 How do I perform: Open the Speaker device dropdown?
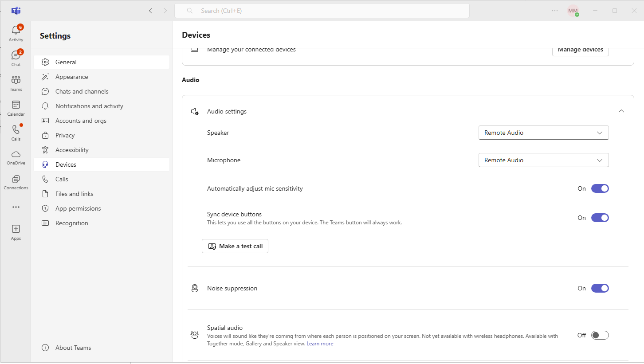[x=543, y=133]
